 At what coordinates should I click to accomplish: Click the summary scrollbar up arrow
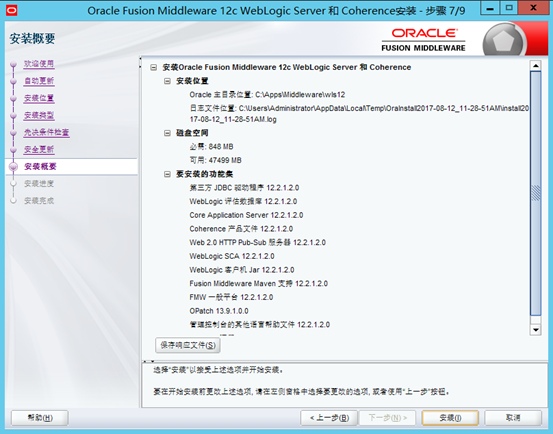point(536,66)
